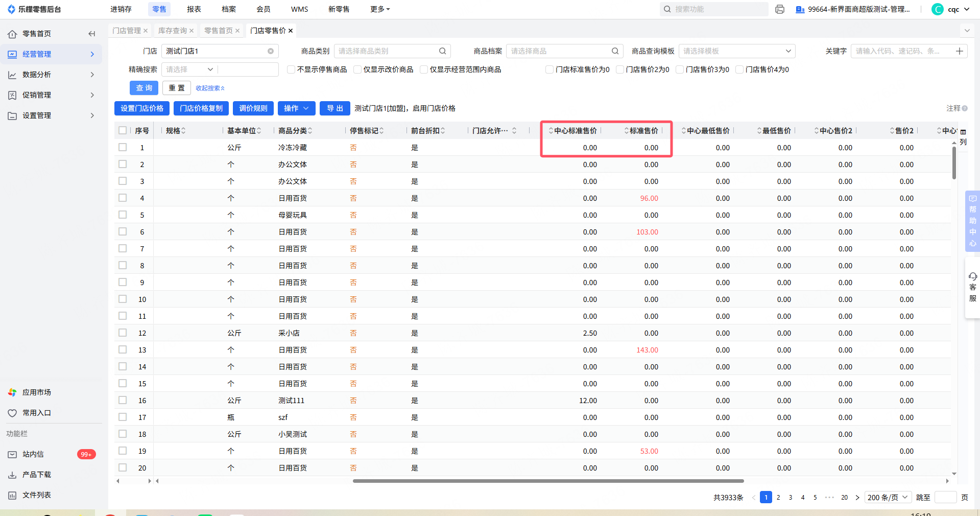Click the 收起搜索 link
980x516 pixels.
[210, 88]
